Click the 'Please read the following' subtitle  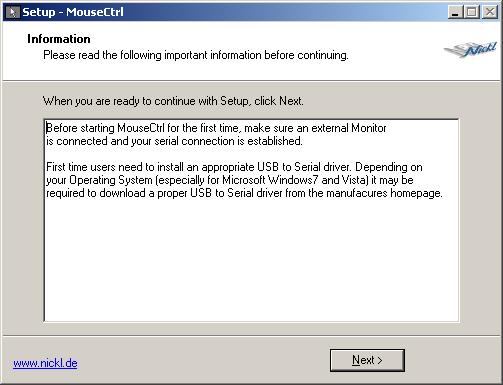pos(196,55)
